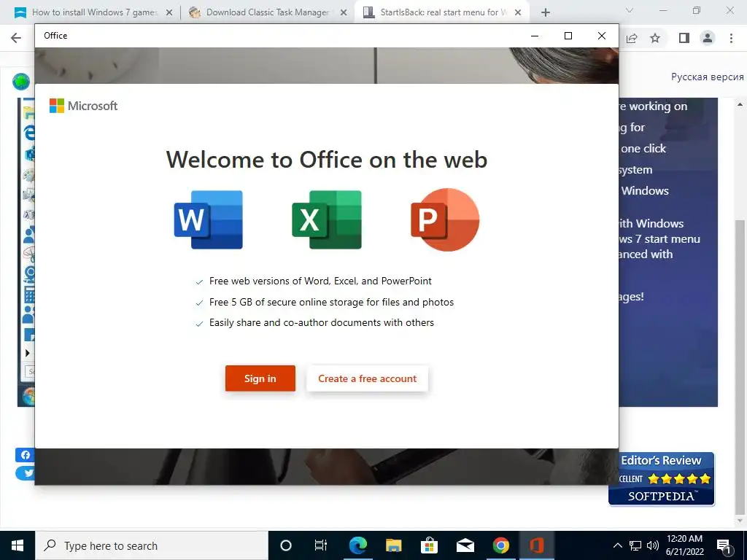Switch to Download Classic Task Manager tab
This screenshot has height=560, width=747.
click(x=268, y=12)
